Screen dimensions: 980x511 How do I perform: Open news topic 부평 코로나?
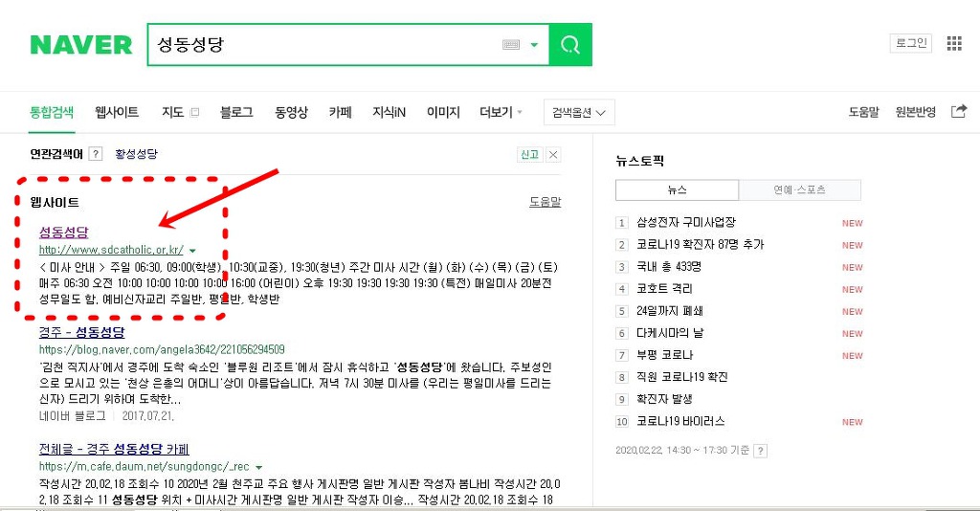coord(664,355)
